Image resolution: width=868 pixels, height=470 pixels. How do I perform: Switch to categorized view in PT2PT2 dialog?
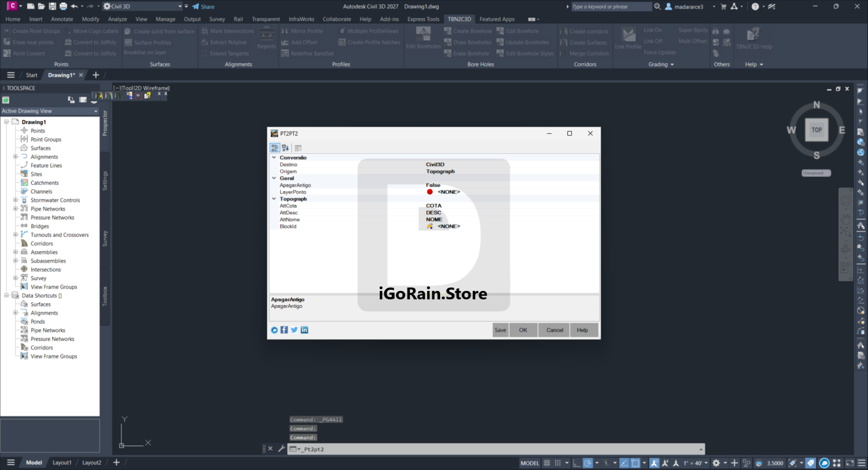[x=275, y=148]
